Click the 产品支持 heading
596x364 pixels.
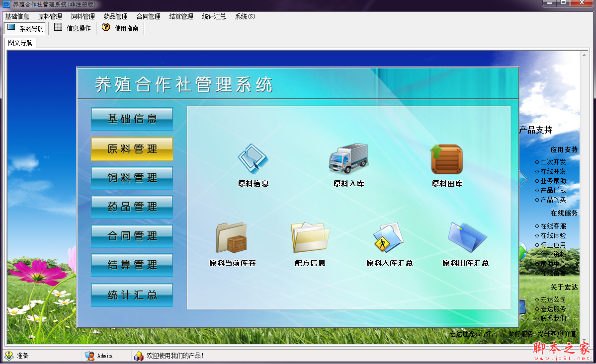click(536, 130)
